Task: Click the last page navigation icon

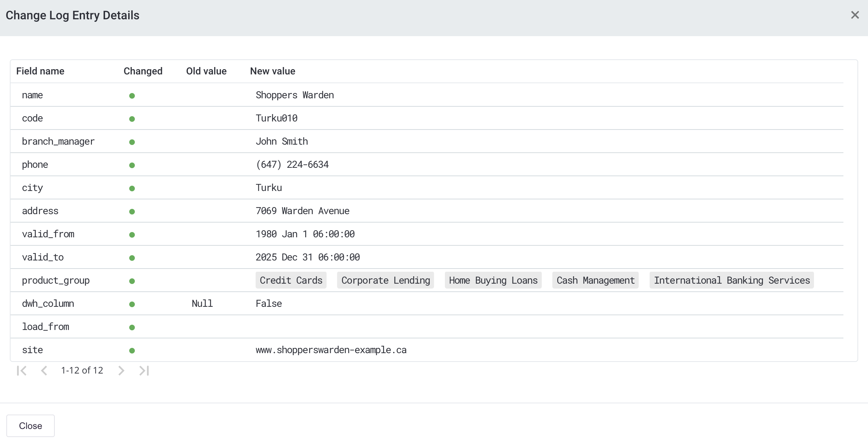Action: (144, 370)
